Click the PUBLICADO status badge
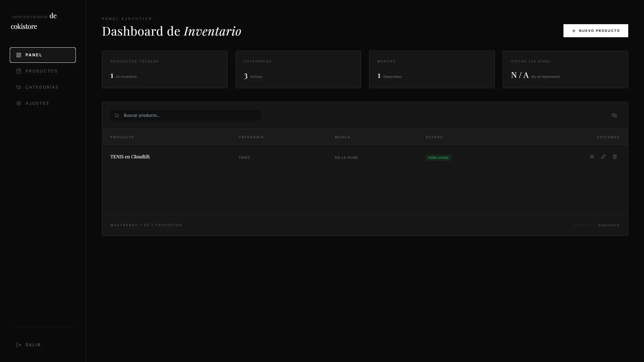 [439, 158]
